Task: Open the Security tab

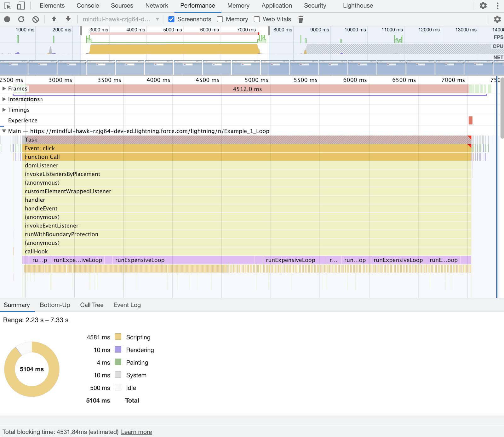Action: 315,6
